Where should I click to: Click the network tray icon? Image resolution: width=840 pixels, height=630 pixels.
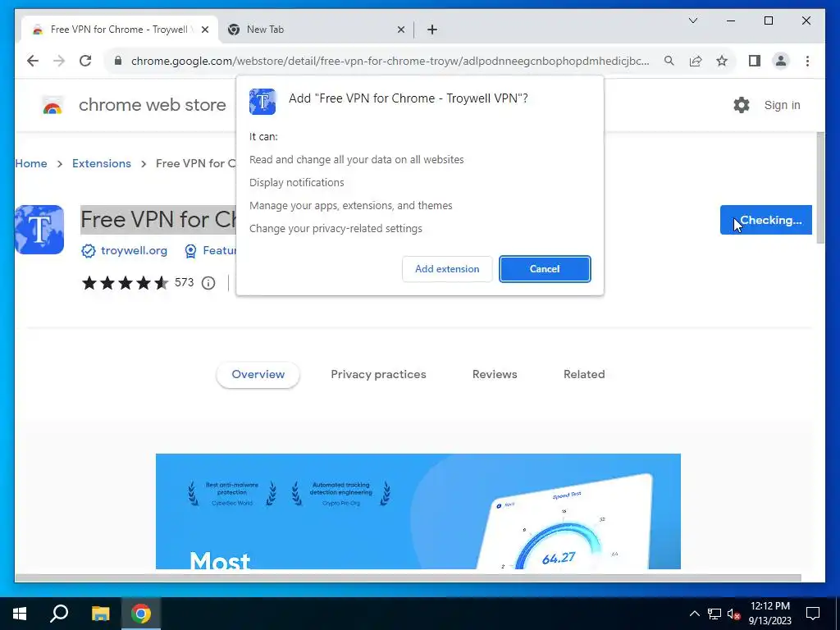(714, 614)
